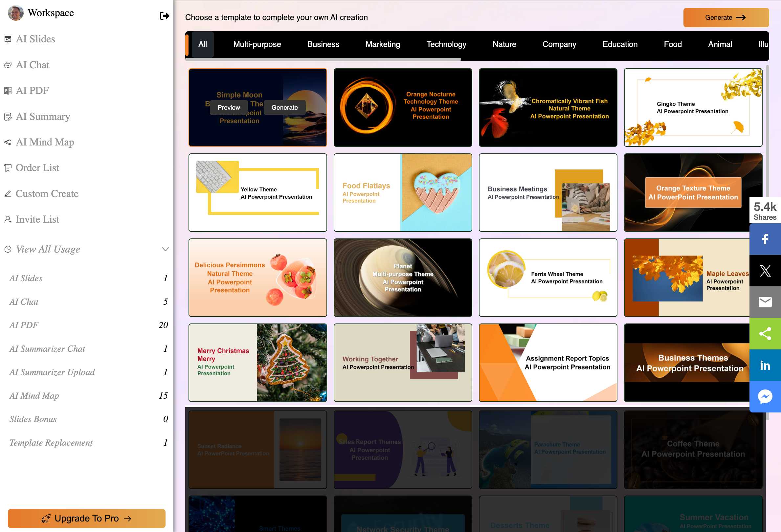Click the AI PDF sidebar icon

(8, 91)
